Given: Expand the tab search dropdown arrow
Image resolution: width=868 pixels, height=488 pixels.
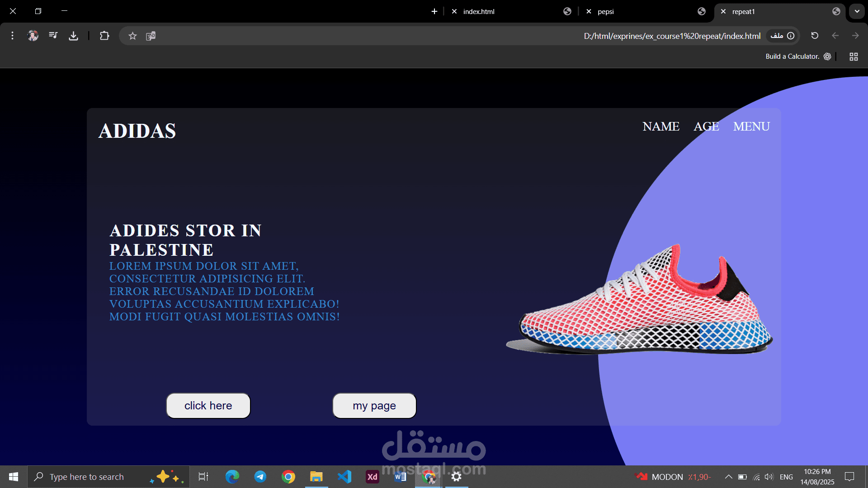Looking at the screenshot, I should (857, 11).
